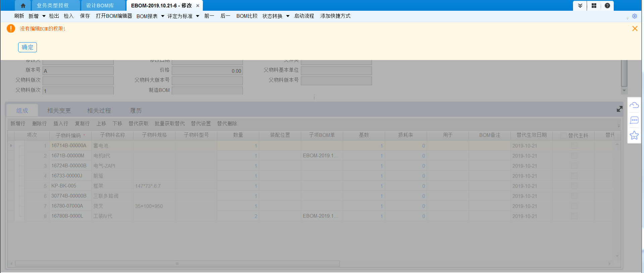Check 替代主料 box for row 1
This screenshot has width=644, height=273.
coord(574,146)
